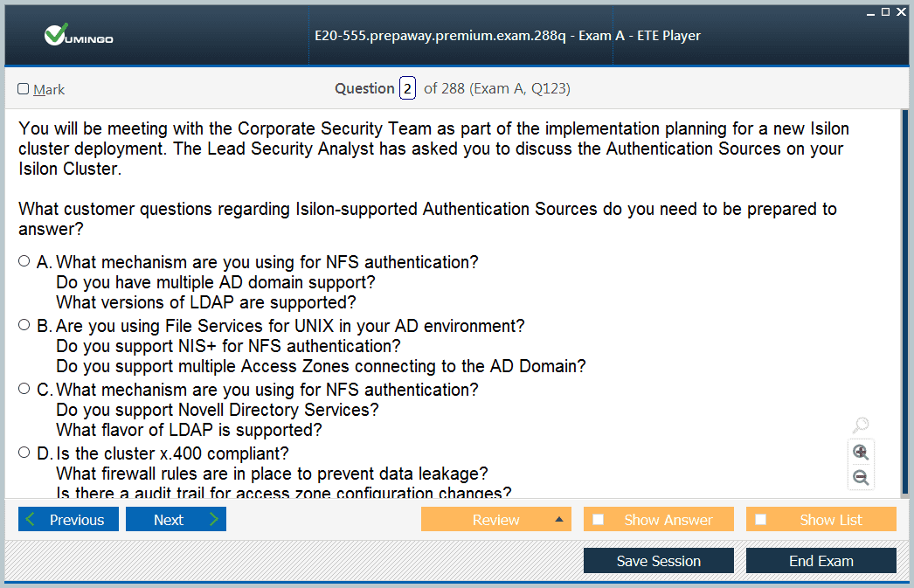Expand the Review dropdown arrow
914x588 pixels.
coord(558,520)
